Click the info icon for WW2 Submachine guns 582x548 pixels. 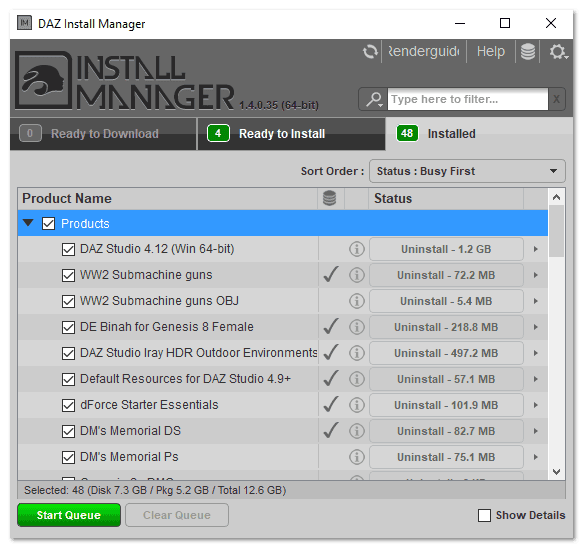click(x=357, y=275)
